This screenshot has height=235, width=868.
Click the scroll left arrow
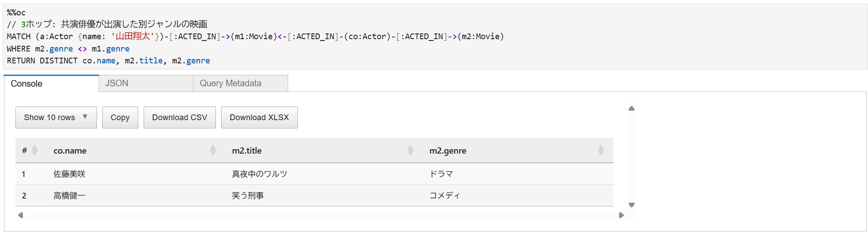pos(20,215)
